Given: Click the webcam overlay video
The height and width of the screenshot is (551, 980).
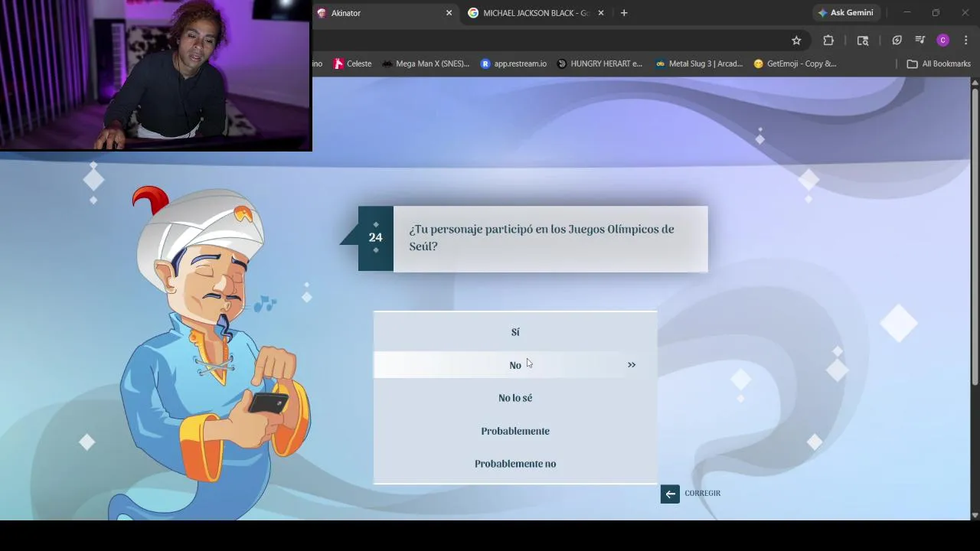Looking at the screenshot, I should (156, 75).
